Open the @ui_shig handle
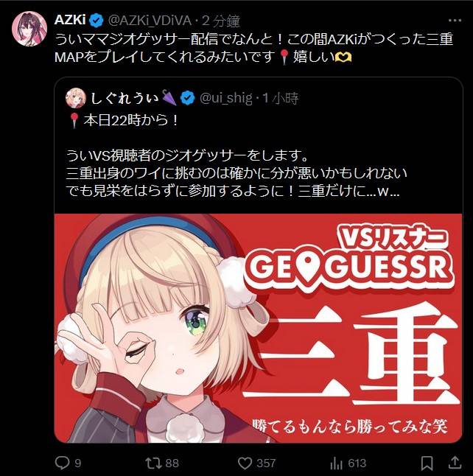 click(x=226, y=98)
